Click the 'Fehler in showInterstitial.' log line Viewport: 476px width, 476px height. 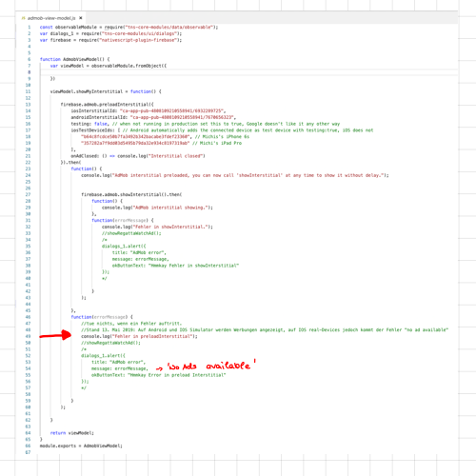point(157,227)
